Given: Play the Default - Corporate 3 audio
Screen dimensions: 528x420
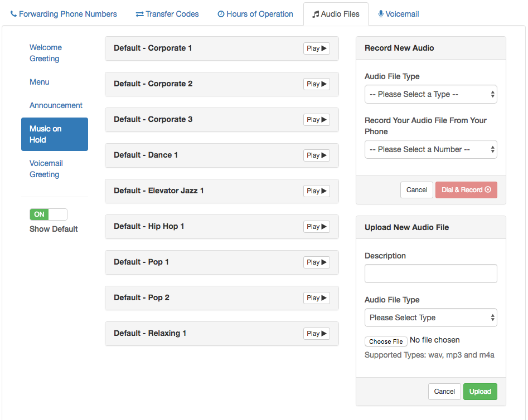Looking at the screenshot, I should 316,120.
